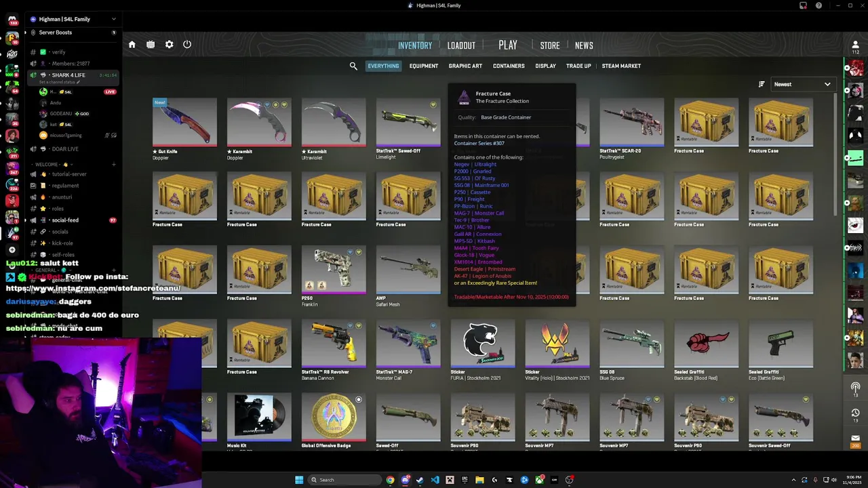This screenshot has width=868, height=488.
Task: Open the verify channel
Action: (73, 52)
